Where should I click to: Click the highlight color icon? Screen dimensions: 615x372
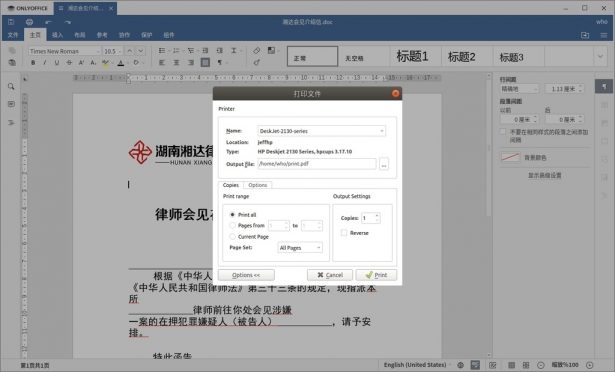click(x=105, y=63)
